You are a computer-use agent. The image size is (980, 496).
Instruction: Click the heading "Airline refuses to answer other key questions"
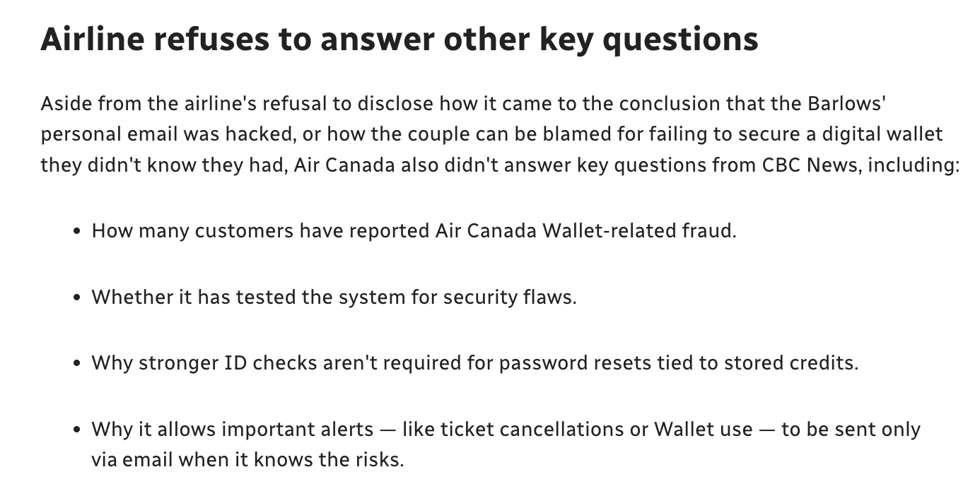coord(399,40)
